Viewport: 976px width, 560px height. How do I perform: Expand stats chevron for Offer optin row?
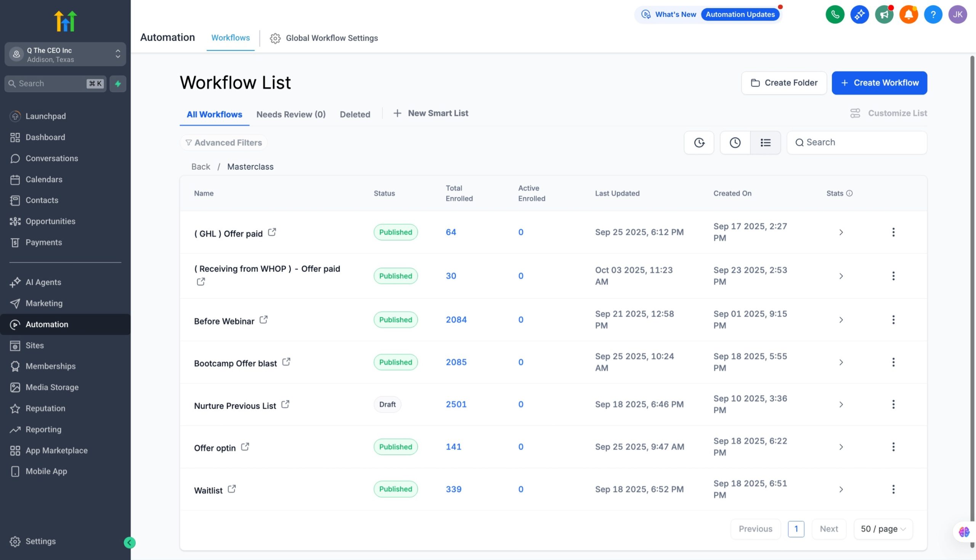tap(841, 447)
